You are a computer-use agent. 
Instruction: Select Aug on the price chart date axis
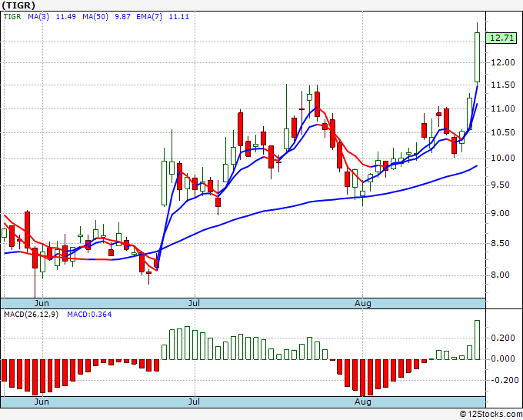[363, 303]
